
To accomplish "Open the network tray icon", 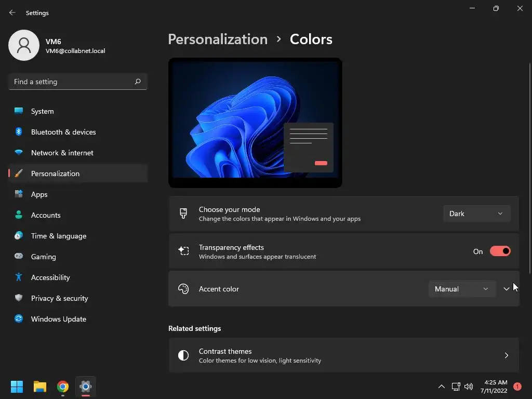I will pos(456,387).
